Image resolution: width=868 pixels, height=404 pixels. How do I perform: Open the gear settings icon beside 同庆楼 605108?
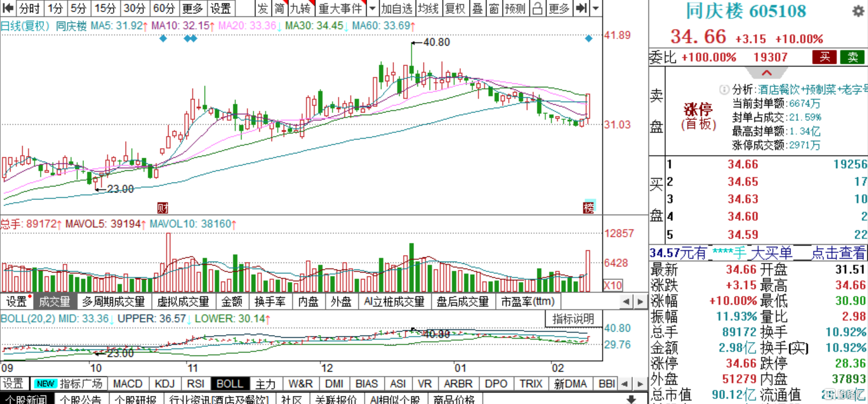click(x=858, y=11)
